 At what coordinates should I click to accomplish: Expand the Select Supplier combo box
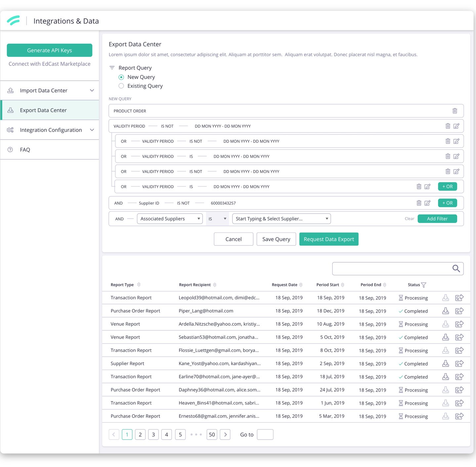point(282,219)
